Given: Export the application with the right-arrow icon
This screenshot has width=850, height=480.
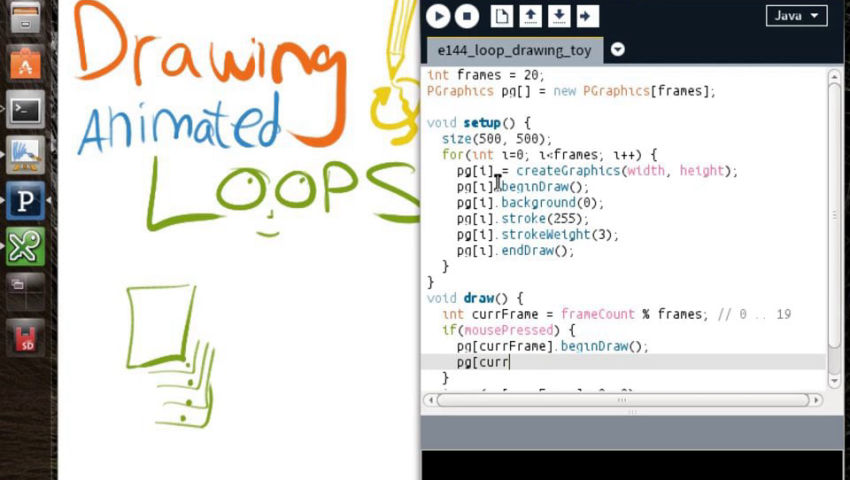Looking at the screenshot, I should [587, 16].
